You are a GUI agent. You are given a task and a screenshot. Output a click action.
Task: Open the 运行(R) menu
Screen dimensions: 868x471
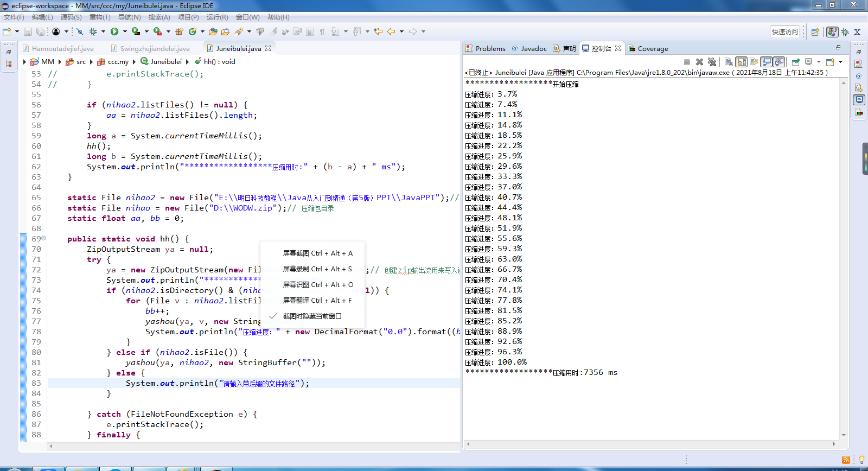point(218,17)
